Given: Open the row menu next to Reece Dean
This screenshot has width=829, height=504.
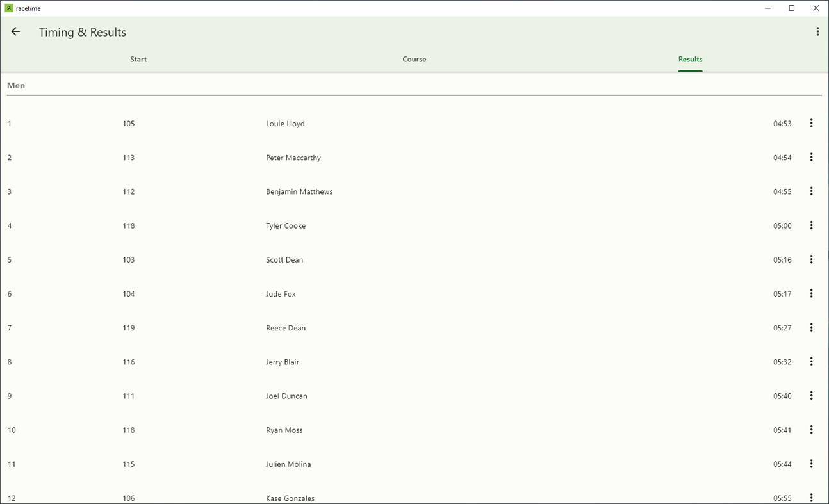Looking at the screenshot, I should point(812,327).
